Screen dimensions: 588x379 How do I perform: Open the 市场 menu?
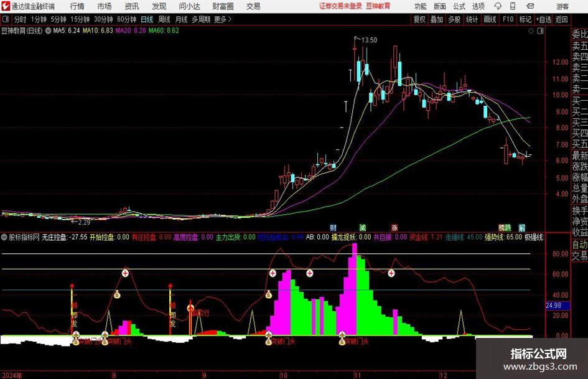pyautogui.click(x=105, y=6)
